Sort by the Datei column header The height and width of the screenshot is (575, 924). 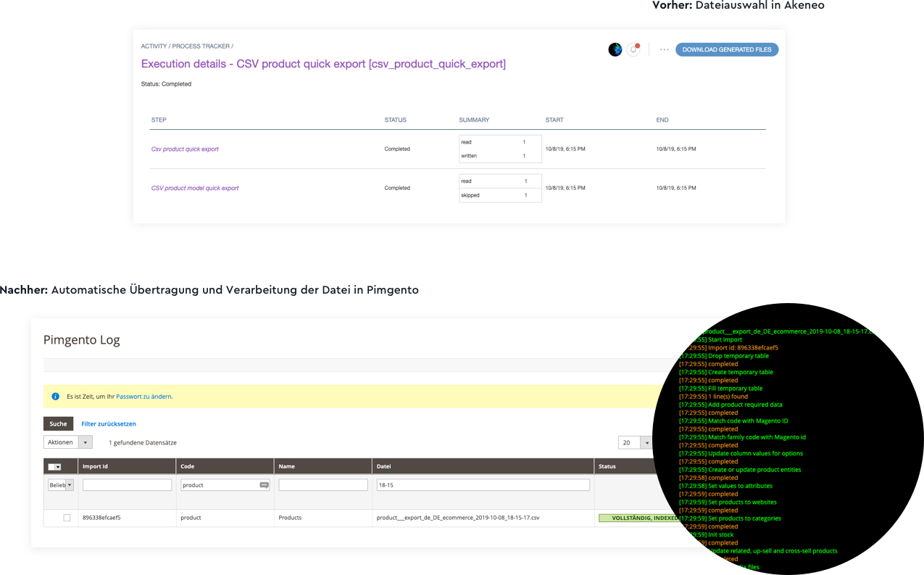coord(483,466)
